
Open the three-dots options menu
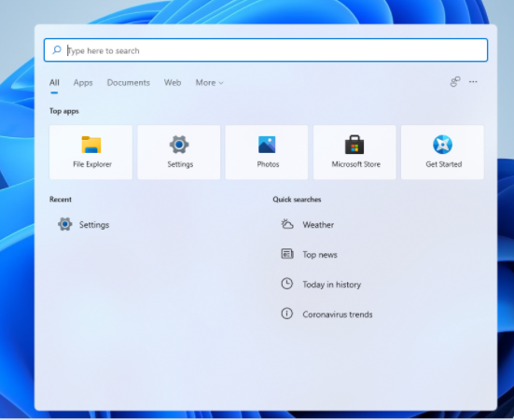473,81
